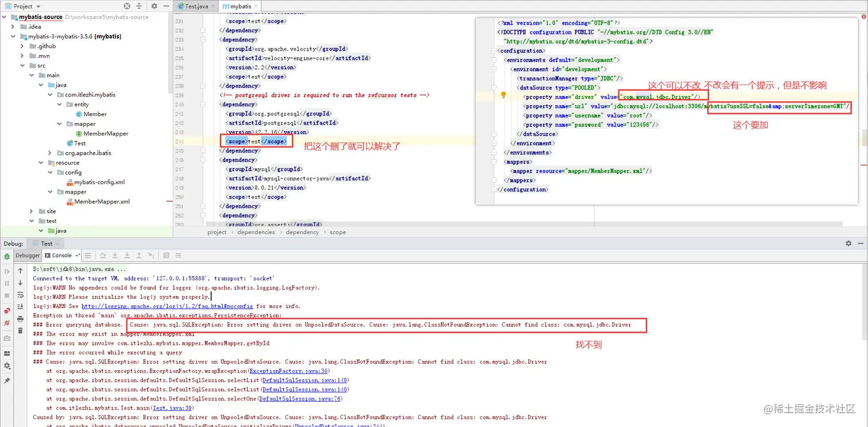This screenshot has width=868, height=427.
Task: Click Evaluate Expression calculator icon
Action: (x=166, y=255)
